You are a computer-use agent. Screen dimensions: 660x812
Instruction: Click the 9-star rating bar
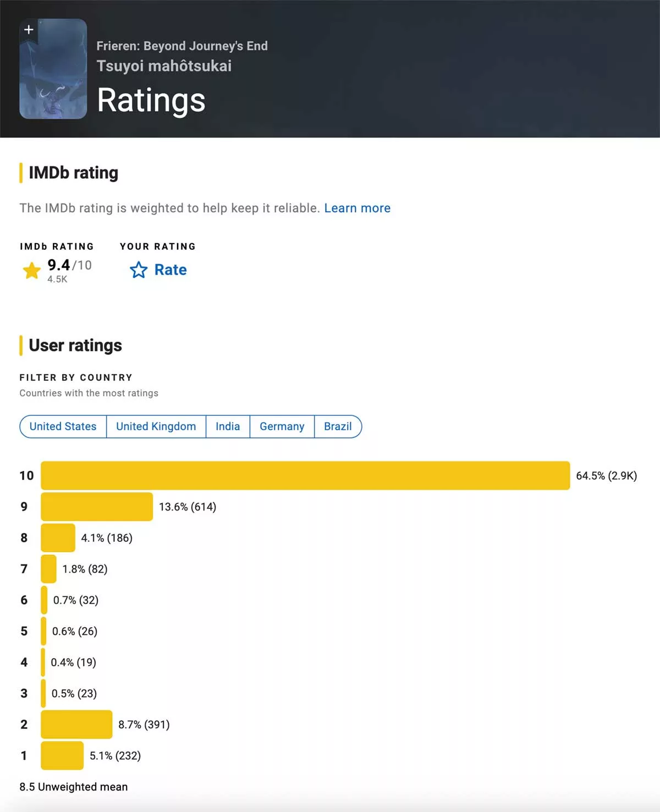point(97,507)
